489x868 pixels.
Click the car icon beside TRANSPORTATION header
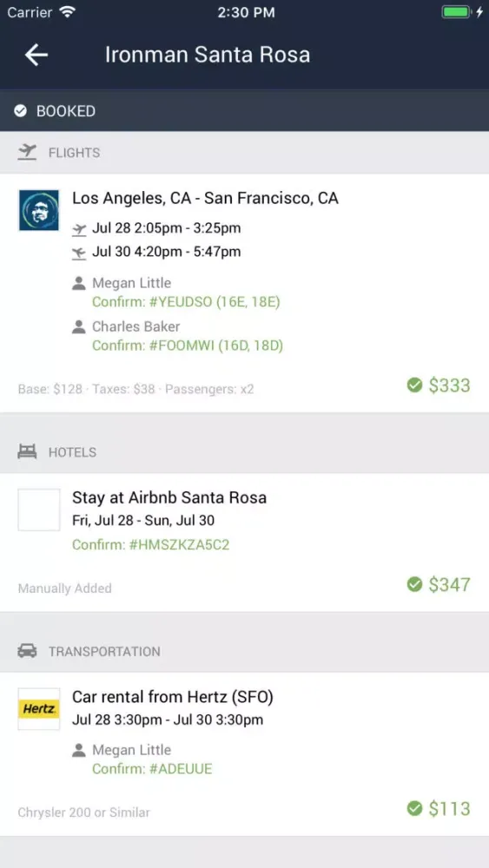coord(27,651)
